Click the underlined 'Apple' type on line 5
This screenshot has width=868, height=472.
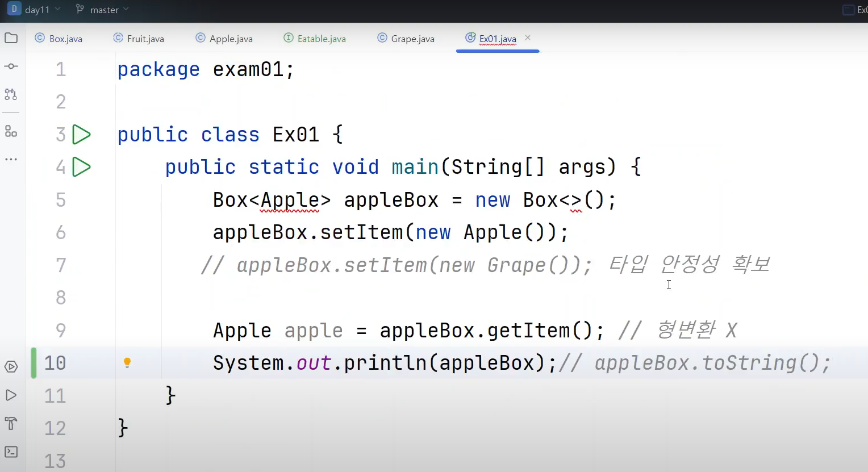290,200
